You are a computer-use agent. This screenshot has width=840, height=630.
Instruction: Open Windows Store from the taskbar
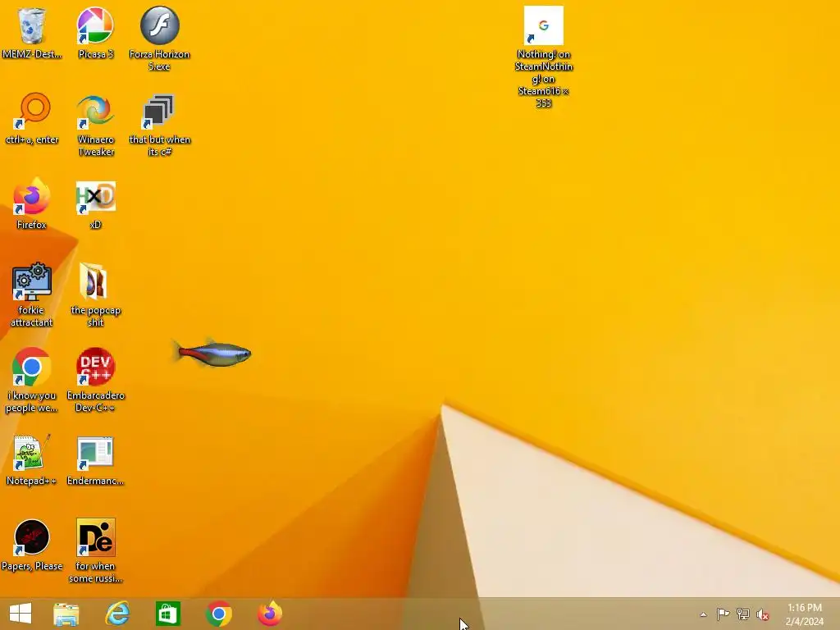coord(167,614)
